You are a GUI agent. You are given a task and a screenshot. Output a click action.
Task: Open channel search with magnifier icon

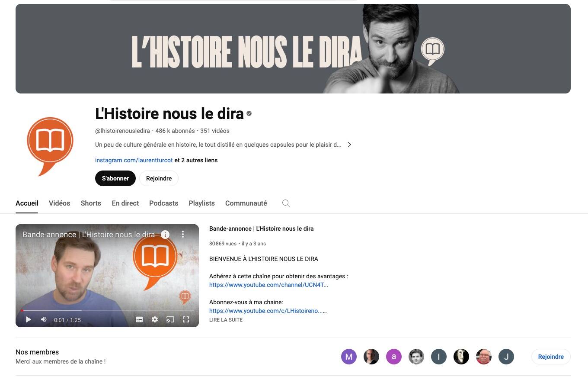[x=286, y=203]
